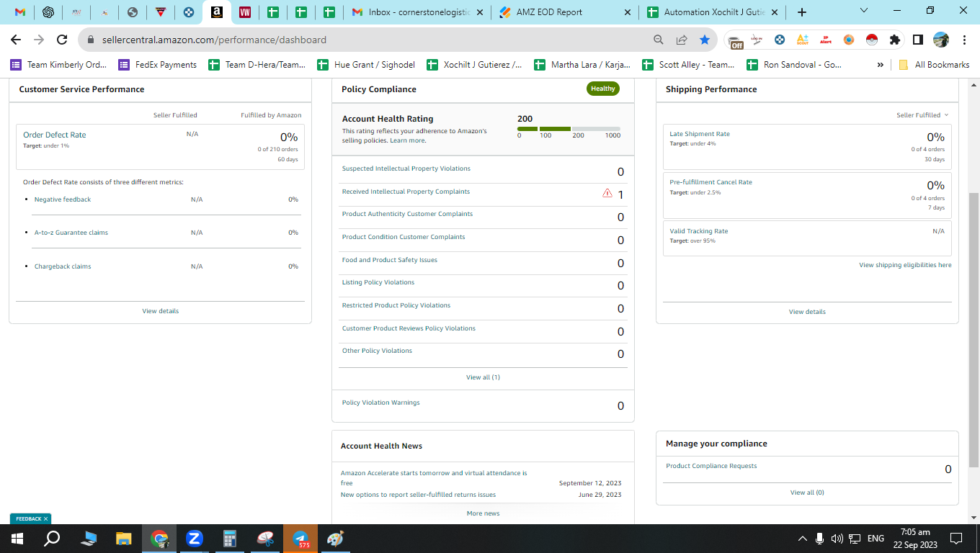Switch to the AMZ EOD Report tab

point(566,12)
